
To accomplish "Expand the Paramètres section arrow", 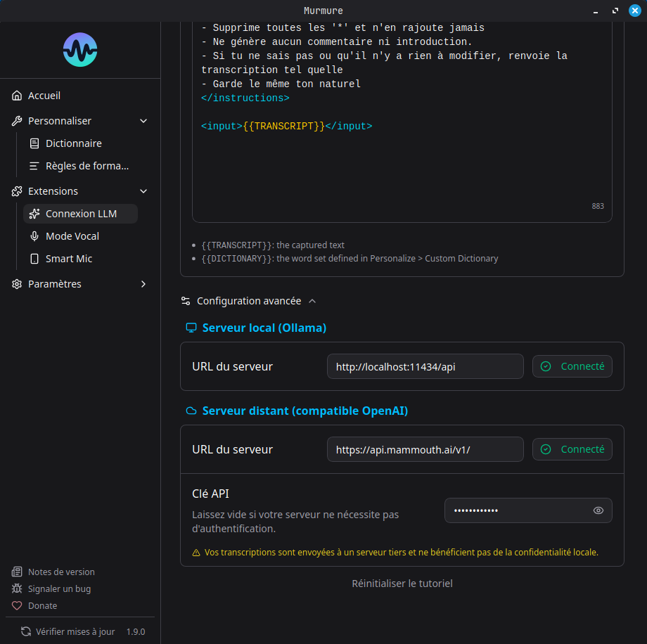I will pyautogui.click(x=143, y=284).
